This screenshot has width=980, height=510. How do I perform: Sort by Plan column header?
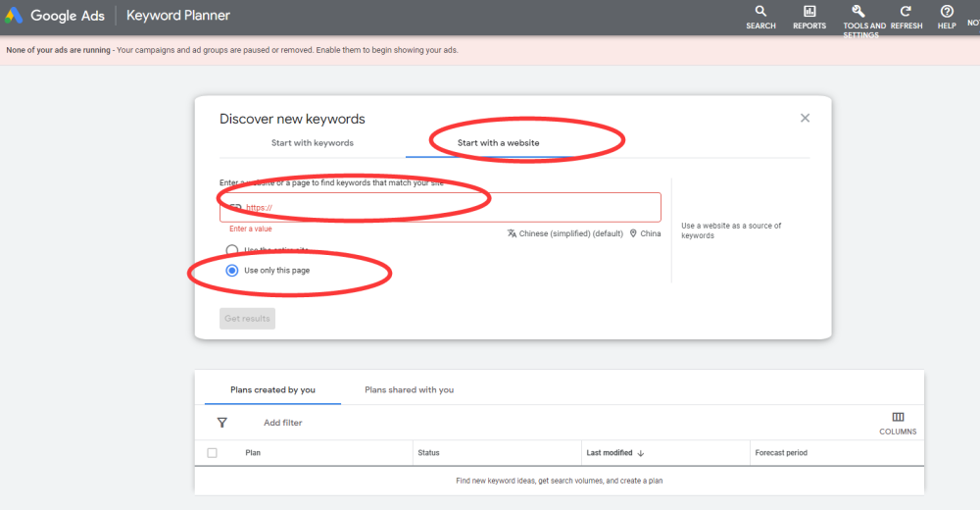click(x=253, y=452)
